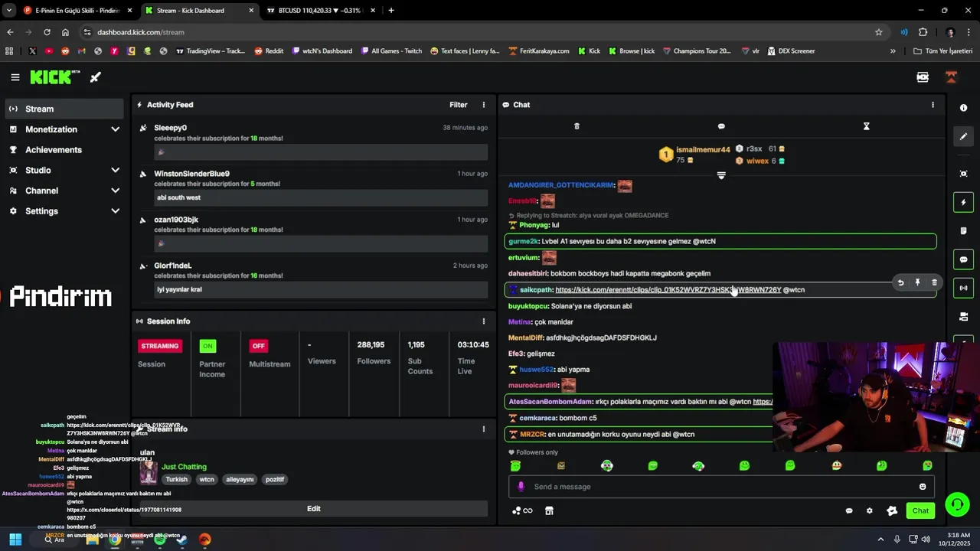The height and width of the screenshot is (551, 980).
Task: Click the trash tab icon in the Chat panel
Action: [x=577, y=126]
